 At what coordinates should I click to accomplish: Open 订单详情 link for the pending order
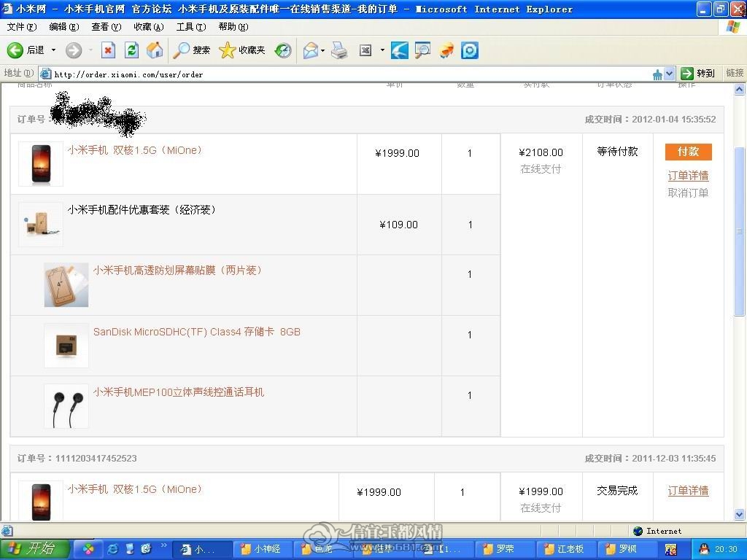pyautogui.click(x=688, y=176)
